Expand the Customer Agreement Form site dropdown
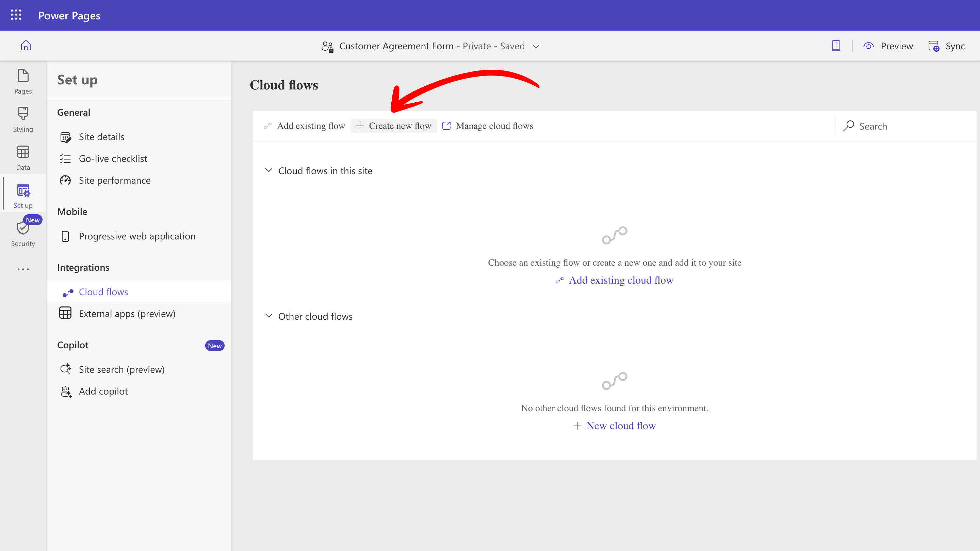 point(536,46)
